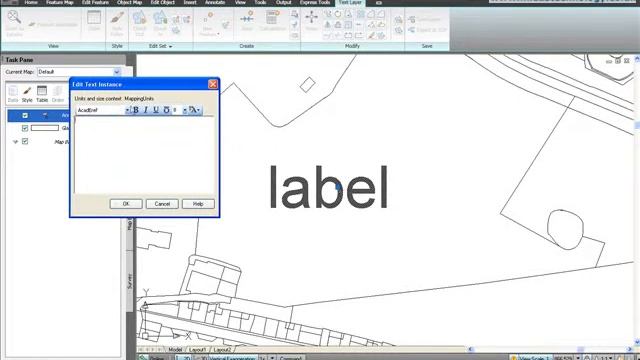This screenshot has width=640, height=360.
Task: Click the Style icon in Task Pane
Action: click(27, 94)
